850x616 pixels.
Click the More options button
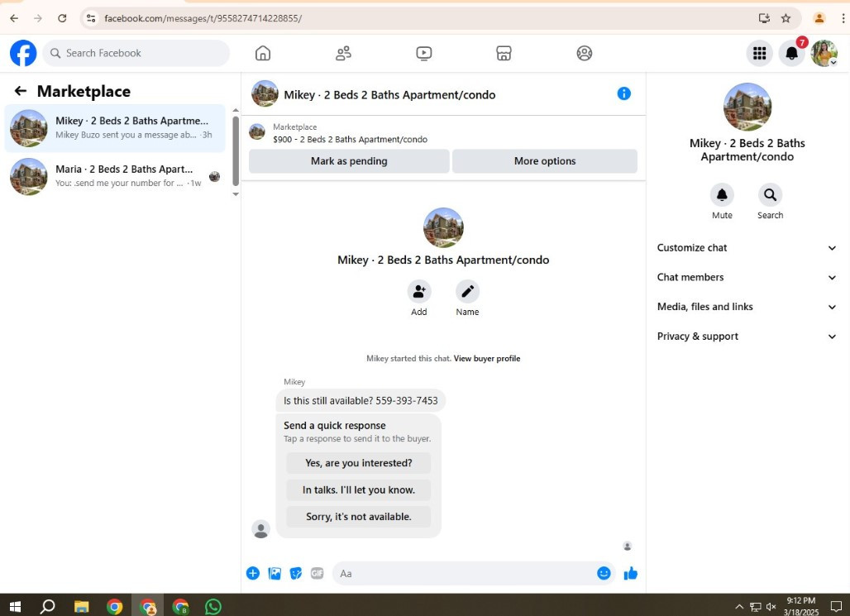click(545, 161)
